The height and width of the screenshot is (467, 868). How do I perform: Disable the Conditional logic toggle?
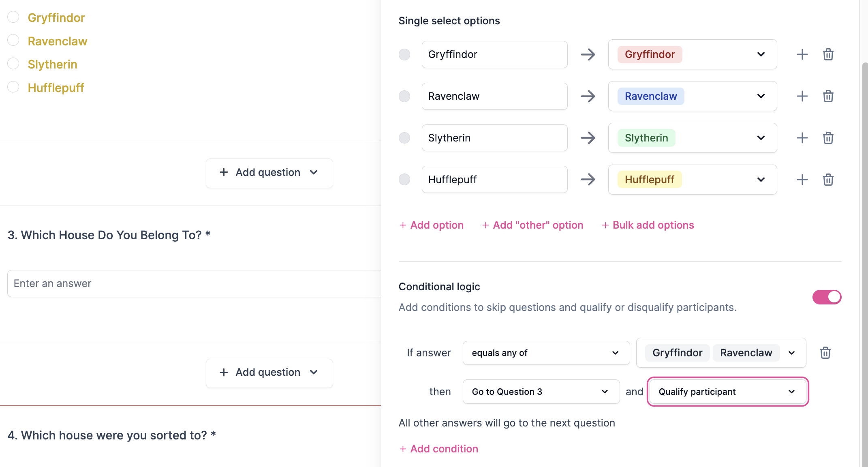coord(827,297)
